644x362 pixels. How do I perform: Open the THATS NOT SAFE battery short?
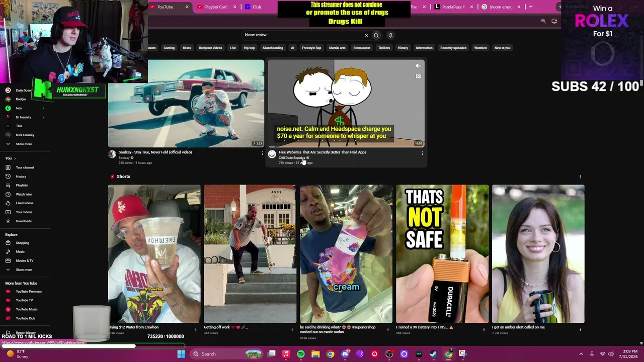442,254
